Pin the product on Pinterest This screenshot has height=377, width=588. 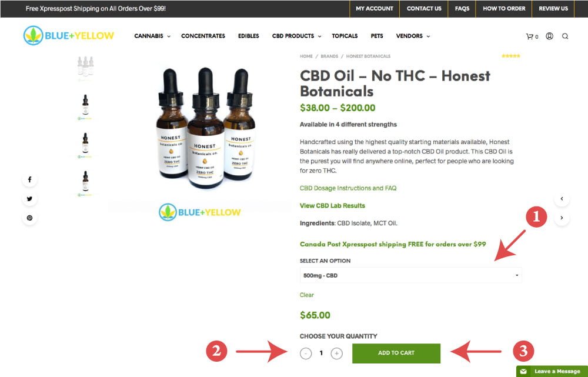tap(29, 218)
